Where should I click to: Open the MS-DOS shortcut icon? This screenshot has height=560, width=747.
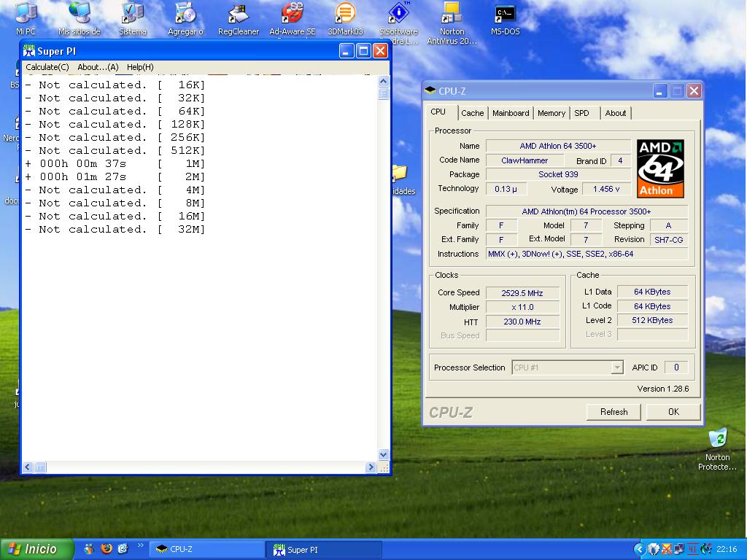tap(505, 14)
